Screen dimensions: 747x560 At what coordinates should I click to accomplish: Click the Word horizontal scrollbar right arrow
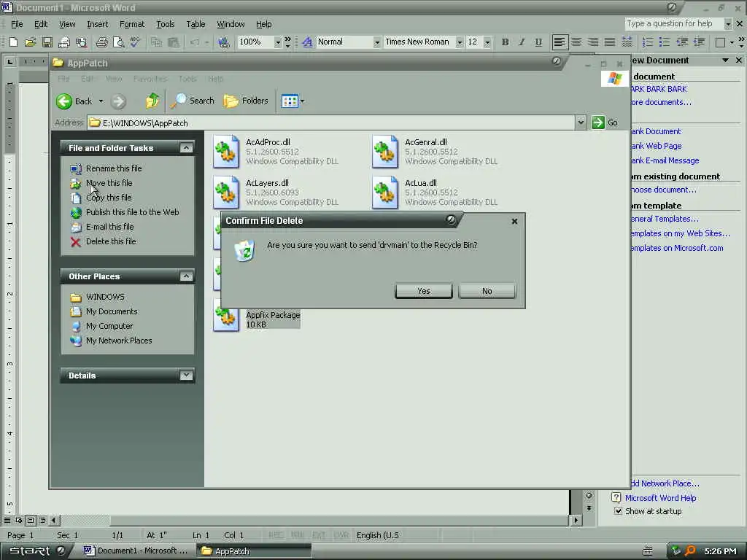(576, 520)
